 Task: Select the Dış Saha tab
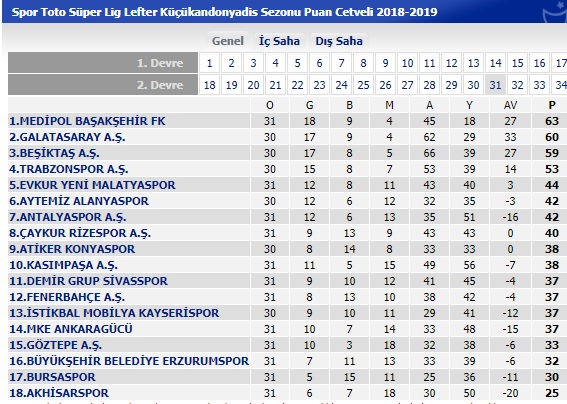click(339, 41)
